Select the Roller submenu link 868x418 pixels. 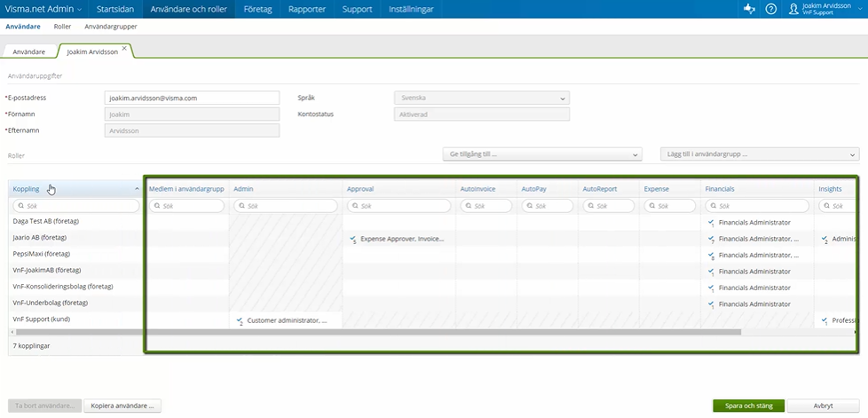click(62, 27)
